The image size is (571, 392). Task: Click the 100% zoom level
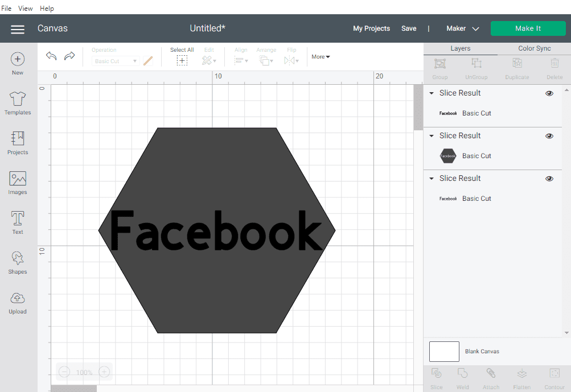(84, 372)
